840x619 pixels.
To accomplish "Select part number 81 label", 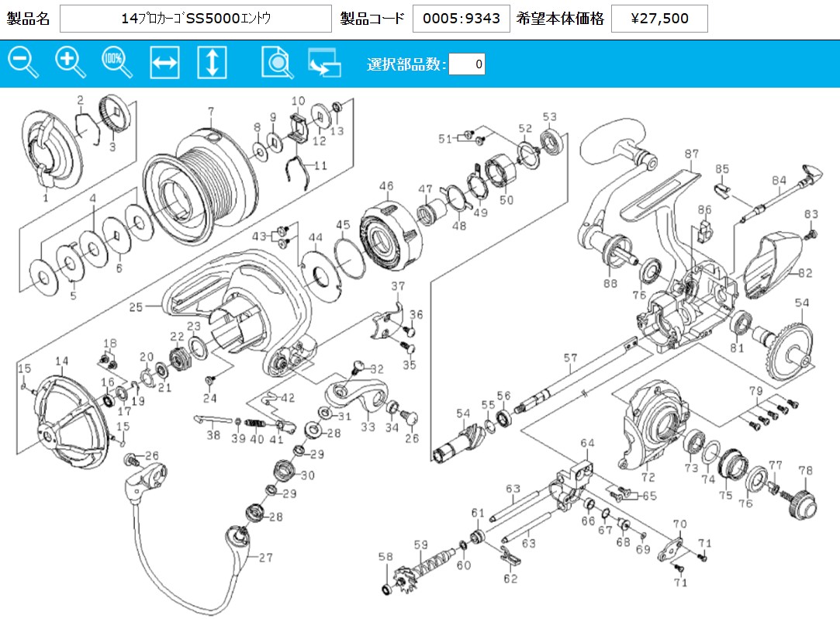I will (737, 348).
